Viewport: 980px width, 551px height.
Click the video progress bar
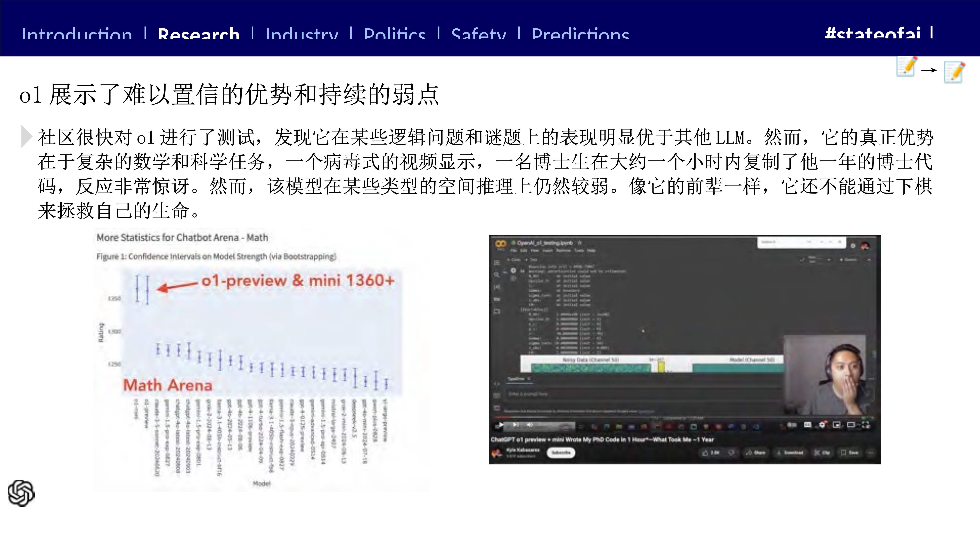[x=647, y=418]
